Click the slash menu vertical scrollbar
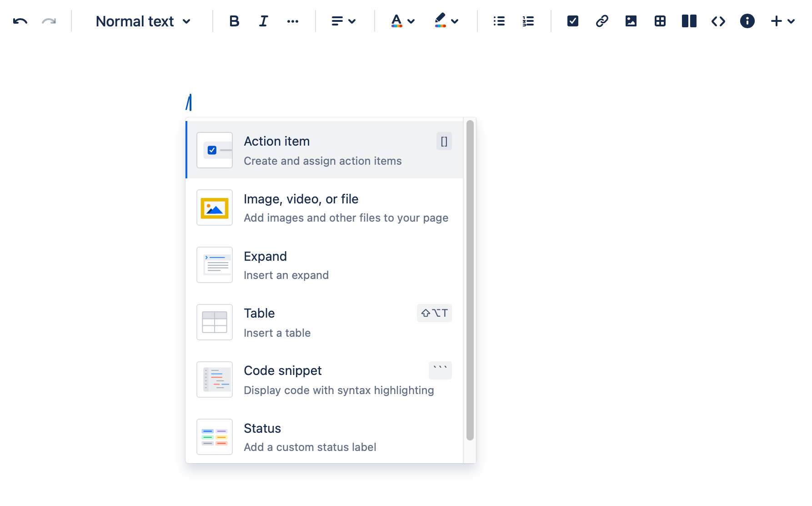The image size is (812, 506). coord(470,280)
